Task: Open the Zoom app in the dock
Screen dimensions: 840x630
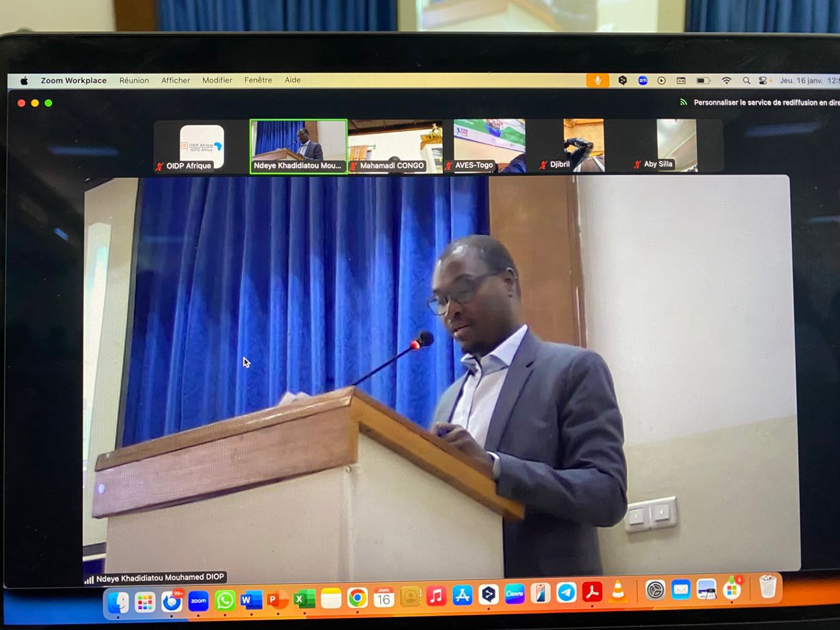Action: (x=198, y=600)
